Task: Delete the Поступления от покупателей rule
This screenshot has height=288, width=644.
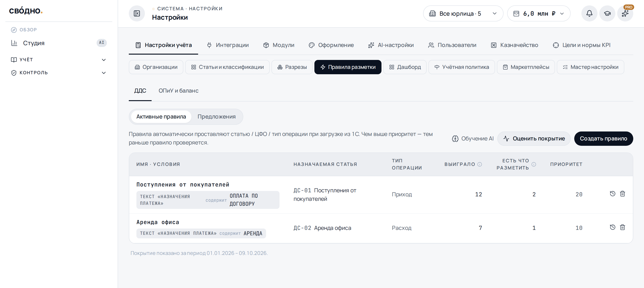Action: 623,194
